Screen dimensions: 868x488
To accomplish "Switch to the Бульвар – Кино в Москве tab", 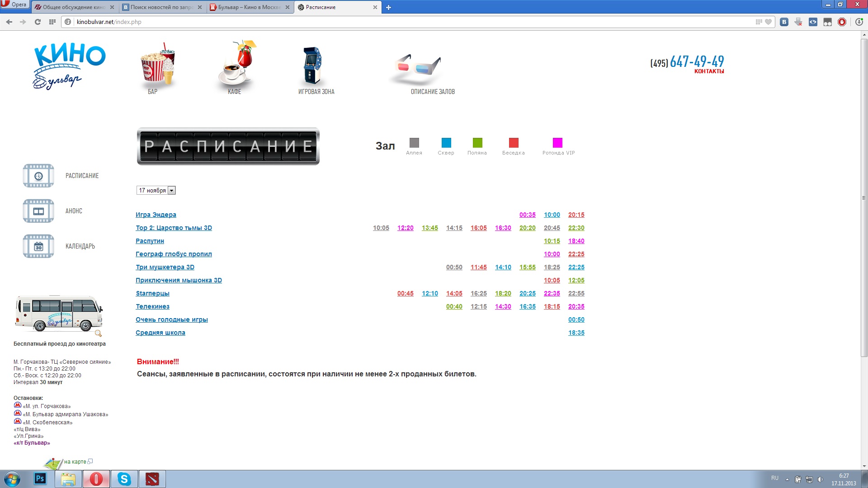I will click(x=250, y=7).
